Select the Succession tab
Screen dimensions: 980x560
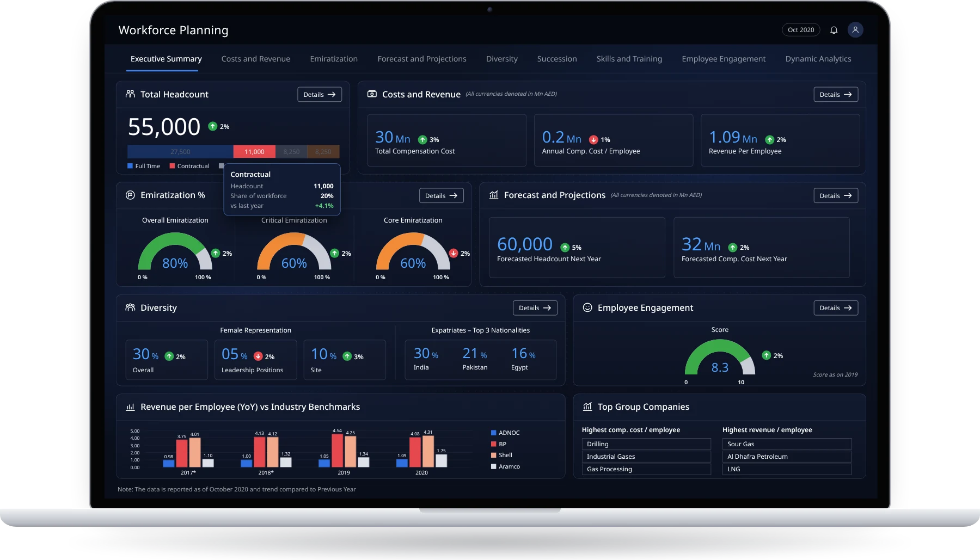(557, 59)
